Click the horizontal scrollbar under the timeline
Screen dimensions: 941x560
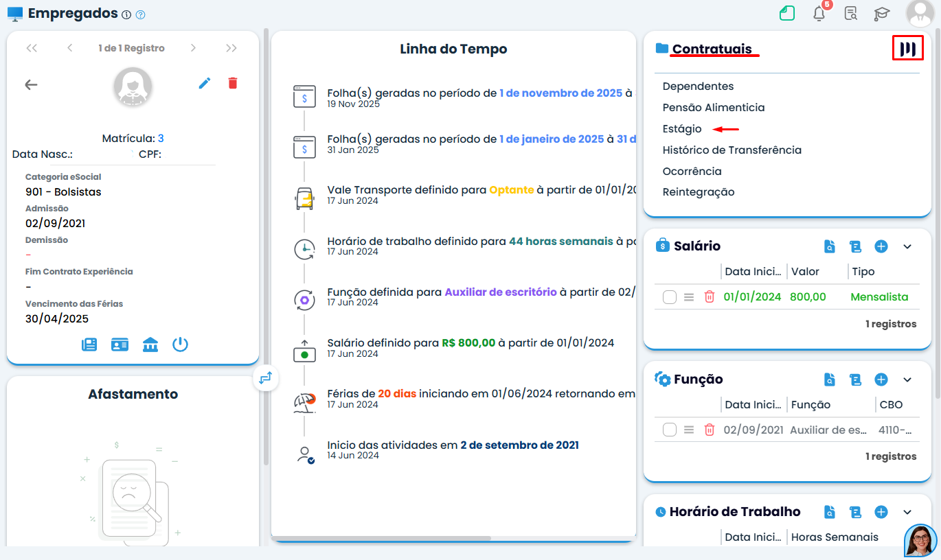382,539
